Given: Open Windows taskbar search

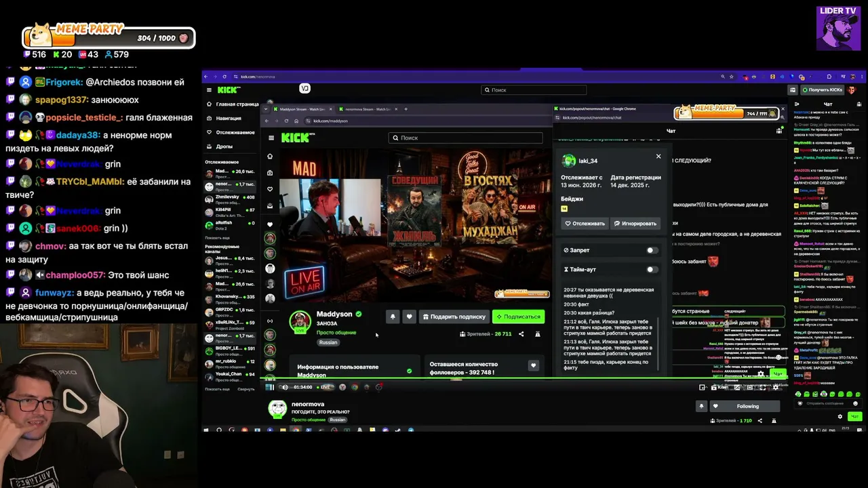Looking at the screenshot, I should pos(219,430).
